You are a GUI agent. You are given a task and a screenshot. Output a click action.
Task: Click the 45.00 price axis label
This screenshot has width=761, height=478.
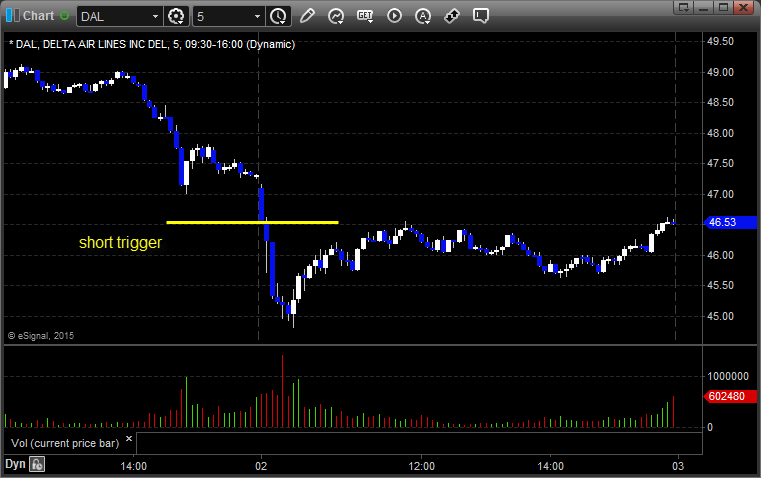[x=720, y=316]
